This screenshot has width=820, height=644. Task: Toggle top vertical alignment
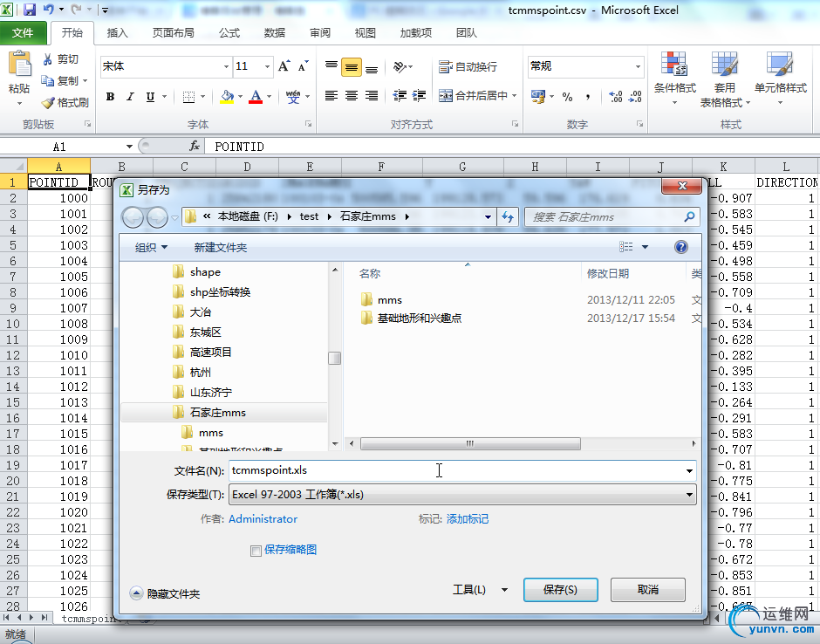pyautogui.click(x=331, y=67)
